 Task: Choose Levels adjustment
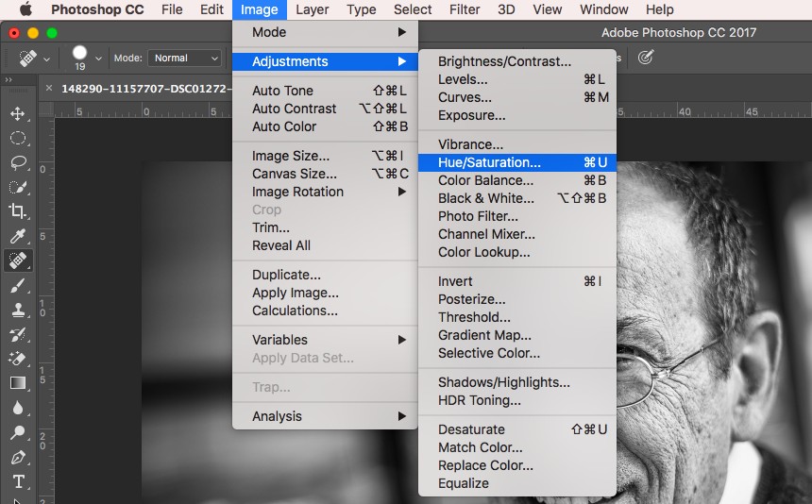517,79
